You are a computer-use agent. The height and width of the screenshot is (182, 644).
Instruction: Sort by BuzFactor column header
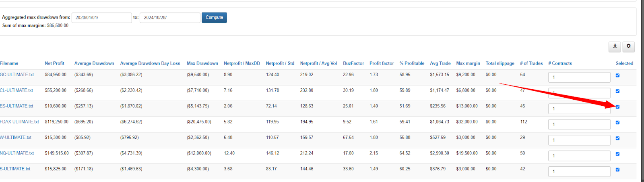pyautogui.click(x=353, y=63)
